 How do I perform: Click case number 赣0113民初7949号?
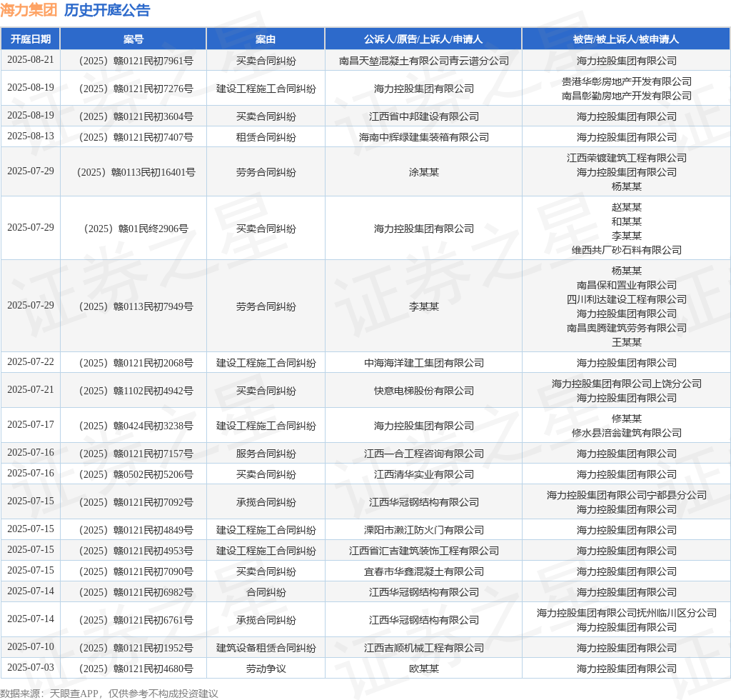pos(136,307)
